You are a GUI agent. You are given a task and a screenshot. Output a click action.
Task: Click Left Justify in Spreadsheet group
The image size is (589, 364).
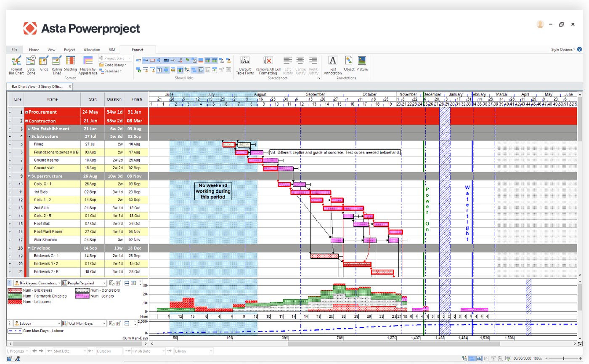(288, 65)
